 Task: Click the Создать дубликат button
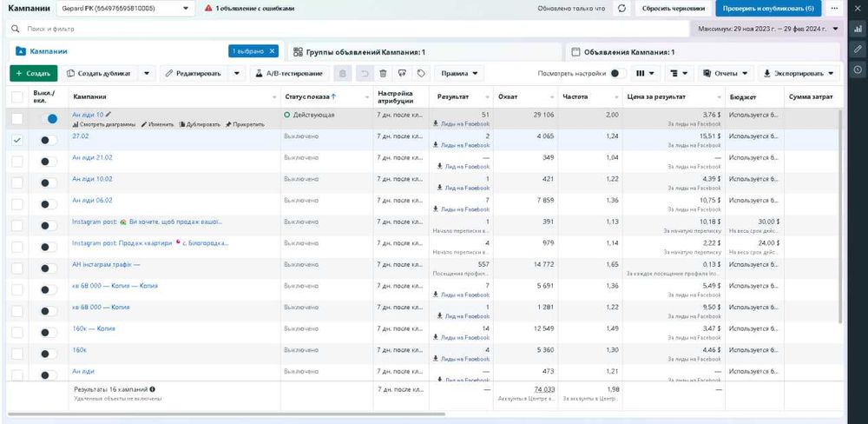click(100, 73)
